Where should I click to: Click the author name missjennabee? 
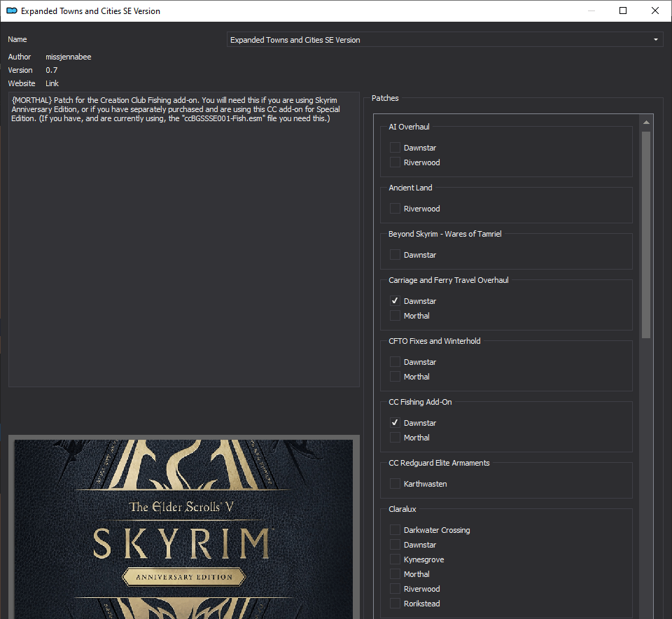69,57
